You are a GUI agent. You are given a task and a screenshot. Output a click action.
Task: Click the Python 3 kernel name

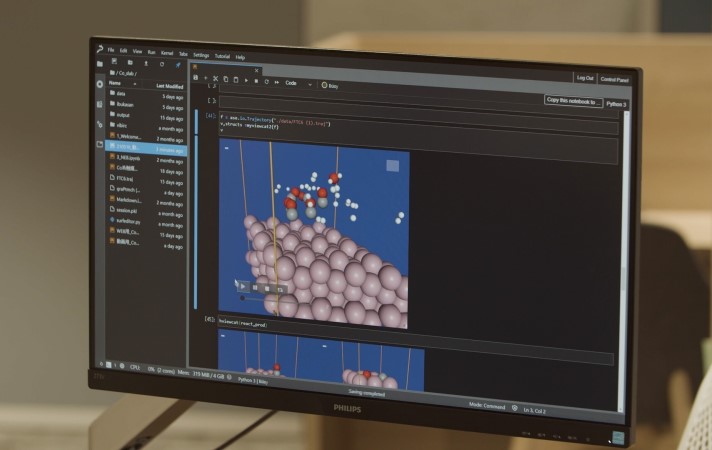click(x=616, y=103)
